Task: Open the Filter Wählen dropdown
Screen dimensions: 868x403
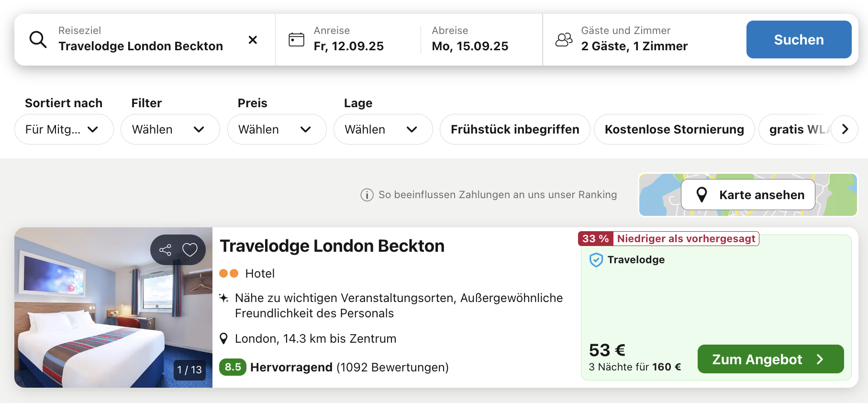Action: coord(170,129)
